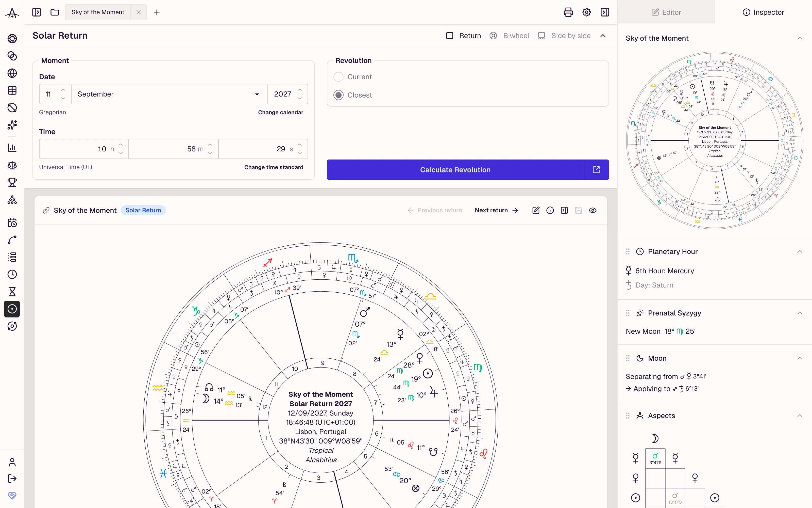Select the Return display mode
The image size is (812, 508).
463,36
